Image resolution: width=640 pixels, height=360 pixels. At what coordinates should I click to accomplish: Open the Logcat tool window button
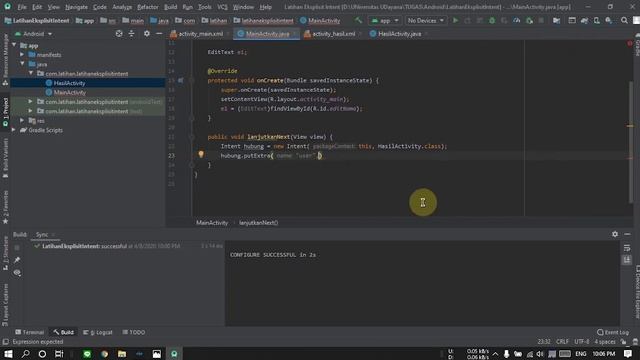[x=98, y=332]
